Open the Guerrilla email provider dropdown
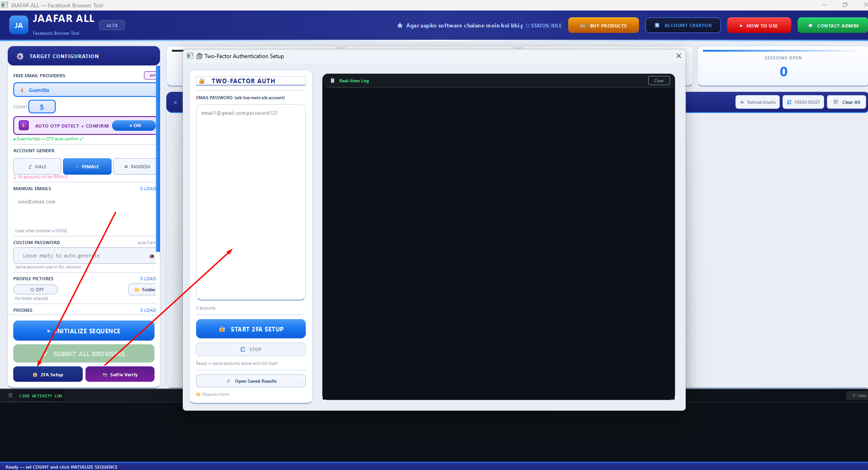Viewport: 868px width, 470px height. (x=85, y=90)
